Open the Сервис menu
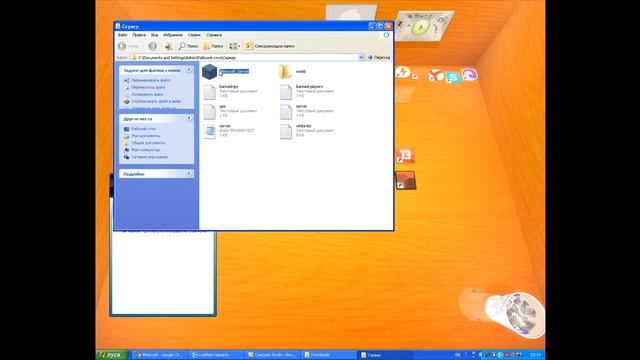Image resolution: width=640 pixels, height=360 pixels. coord(194,35)
